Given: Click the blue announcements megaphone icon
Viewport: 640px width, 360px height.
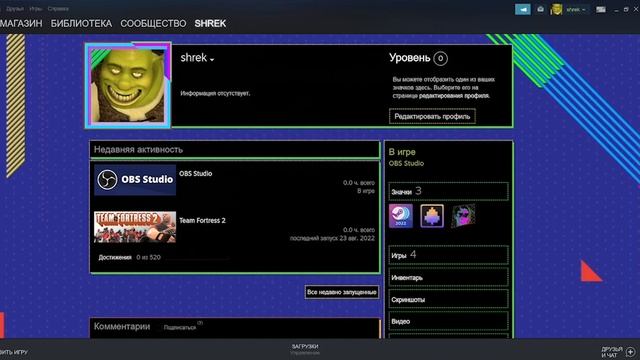Looking at the screenshot, I should tap(523, 9).
